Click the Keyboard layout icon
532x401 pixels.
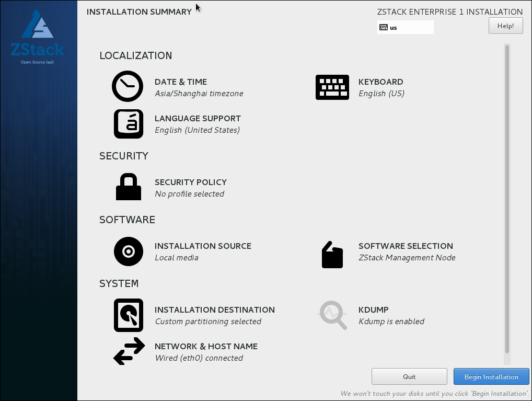tap(332, 87)
